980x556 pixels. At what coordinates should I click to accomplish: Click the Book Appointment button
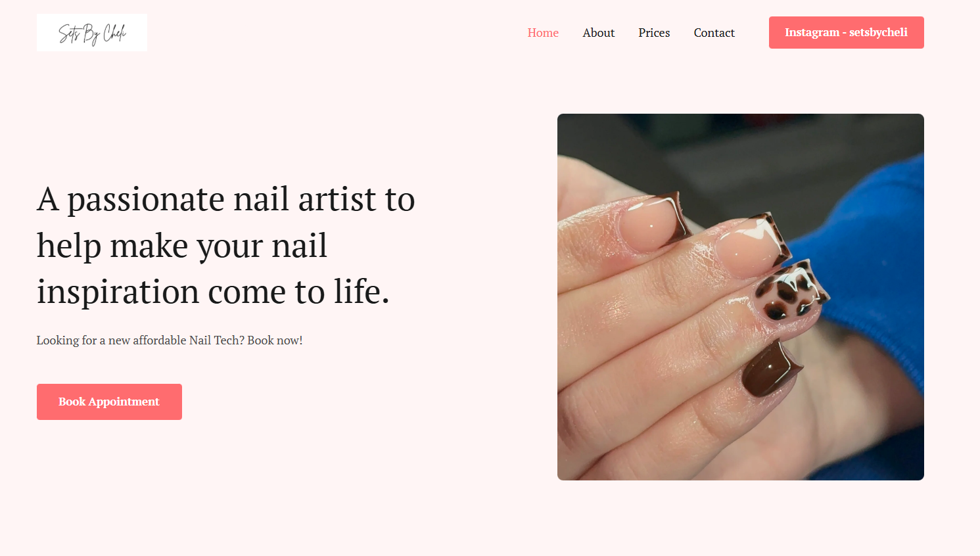tap(109, 402)
